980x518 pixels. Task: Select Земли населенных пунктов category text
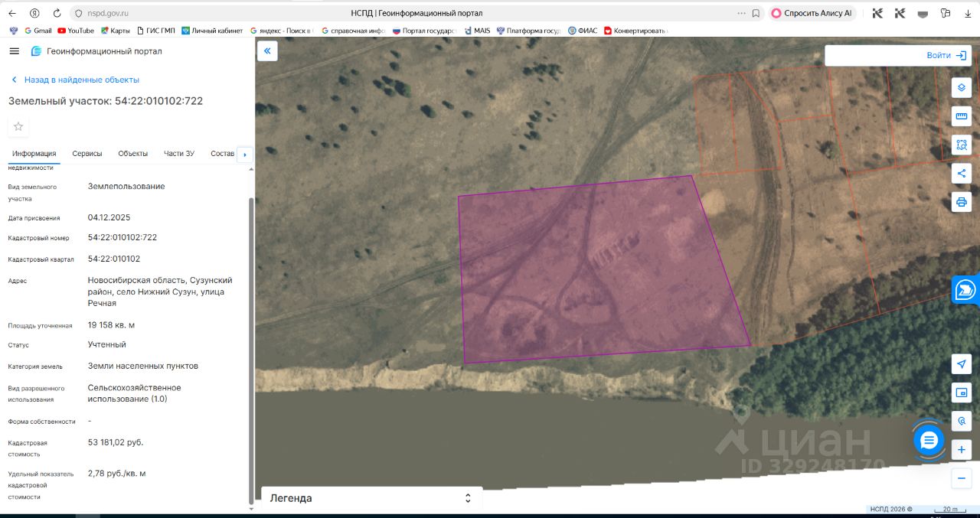(x=143, y=366)
